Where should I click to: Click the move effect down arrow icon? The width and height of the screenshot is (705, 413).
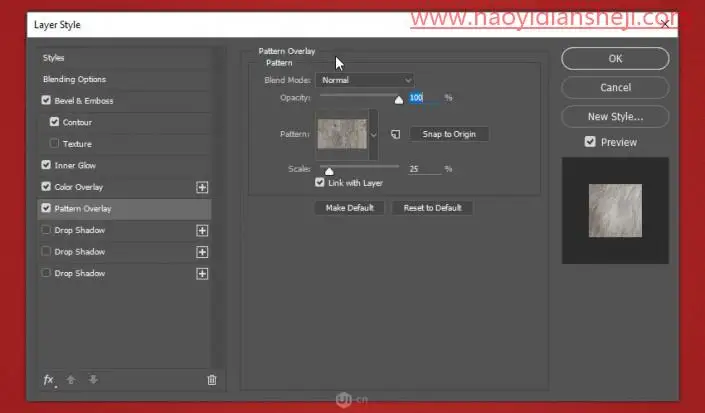click(x=93, y=380)
